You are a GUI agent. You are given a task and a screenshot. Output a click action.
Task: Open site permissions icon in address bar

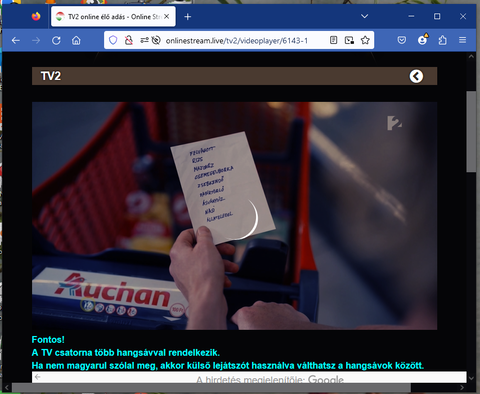coord(144,40)
